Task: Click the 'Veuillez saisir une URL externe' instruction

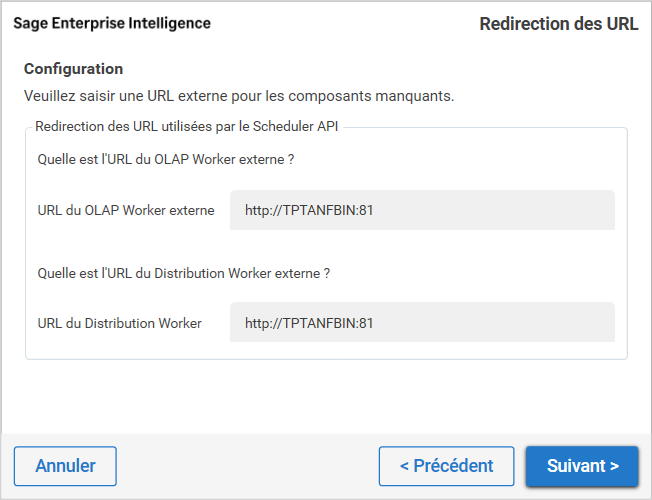Action: click(x=239, y=96)
